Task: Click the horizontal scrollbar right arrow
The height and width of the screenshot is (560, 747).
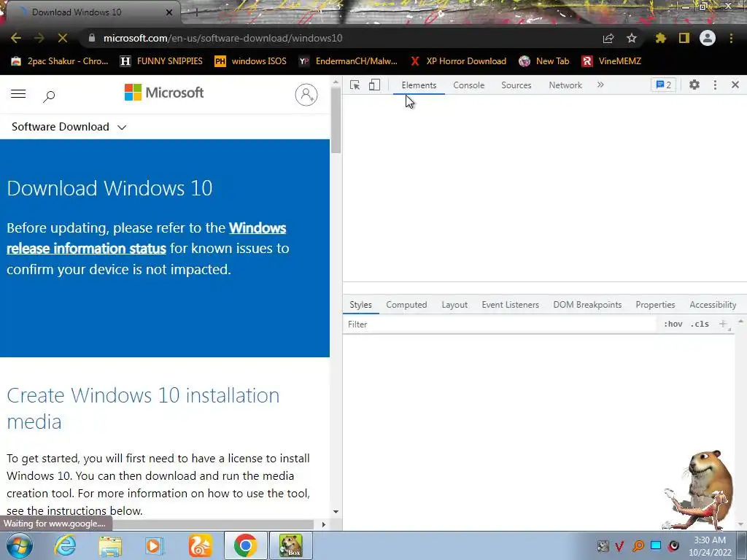Action: 324,525
